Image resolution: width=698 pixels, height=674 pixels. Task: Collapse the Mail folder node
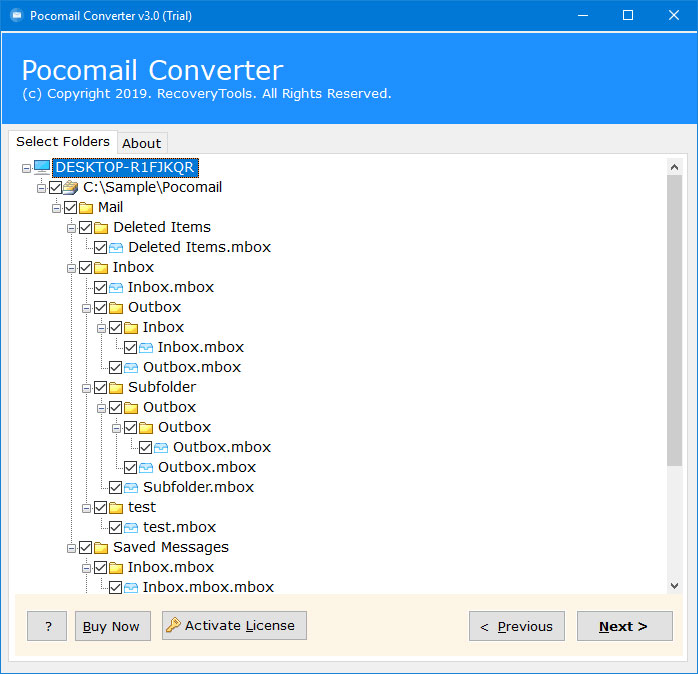pos(57,208)
